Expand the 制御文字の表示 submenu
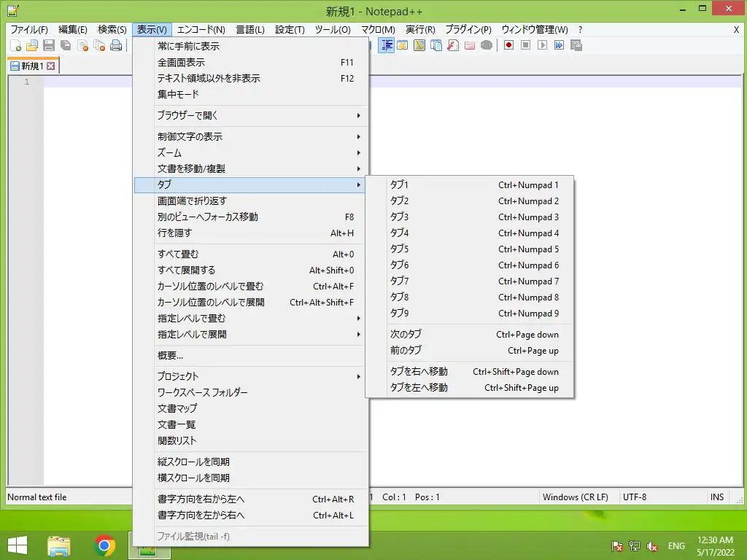 point(251,136)
